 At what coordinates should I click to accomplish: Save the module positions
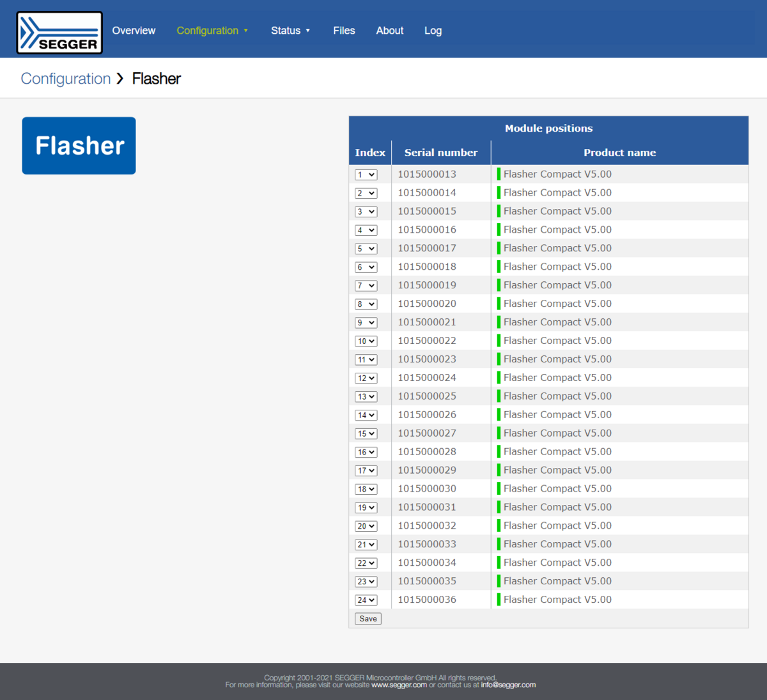pos(368,619)
